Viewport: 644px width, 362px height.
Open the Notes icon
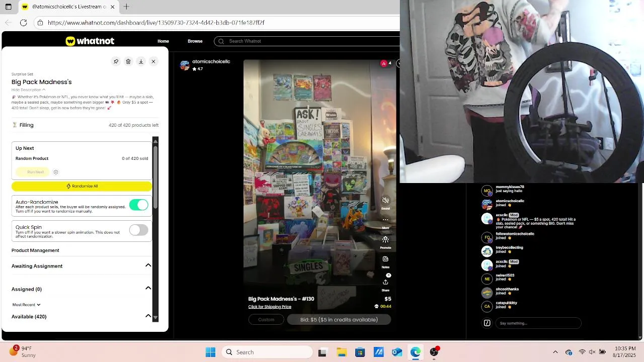[385, 259]
